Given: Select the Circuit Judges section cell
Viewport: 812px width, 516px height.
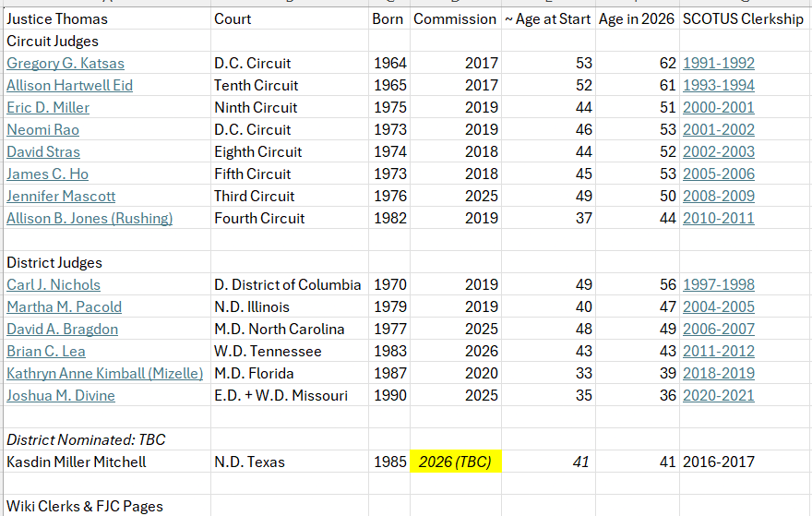Looking at the screenshot, I should click(107, 41).
